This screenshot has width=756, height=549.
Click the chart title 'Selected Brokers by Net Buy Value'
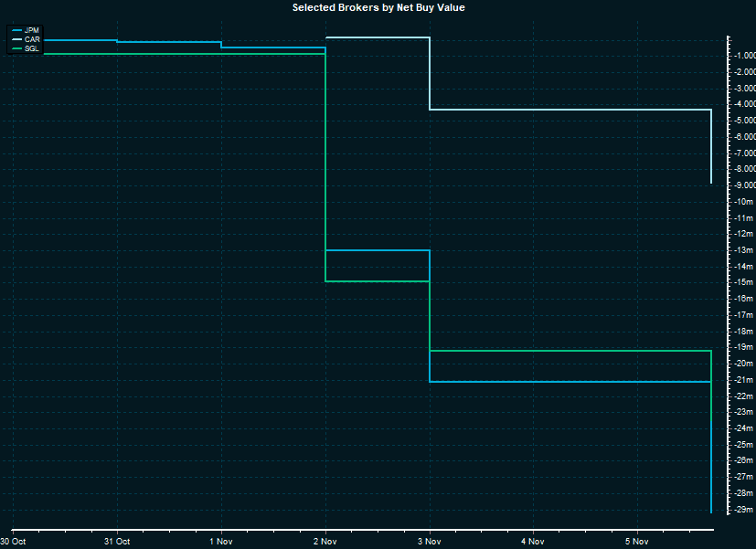[378, 7]
